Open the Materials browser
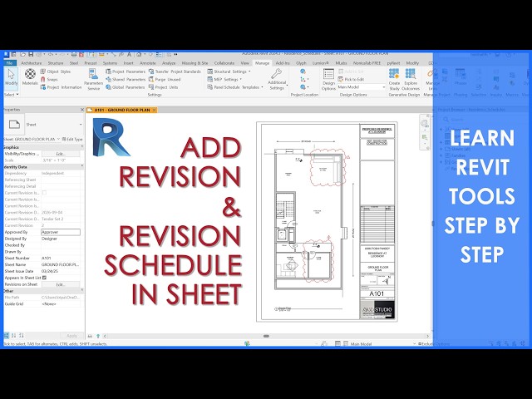The image size is (532, 399). (x=30, y=76)
